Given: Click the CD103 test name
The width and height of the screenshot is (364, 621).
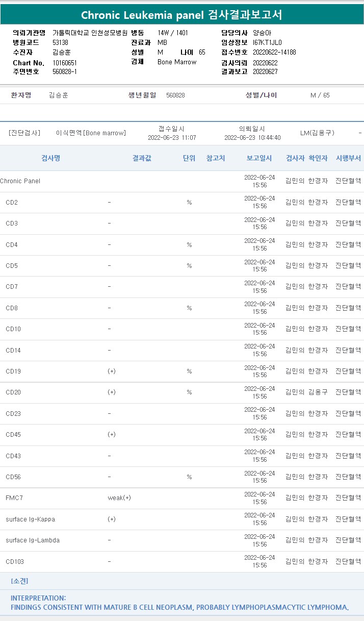Looking at the screenshot, I should click(15, 562).
